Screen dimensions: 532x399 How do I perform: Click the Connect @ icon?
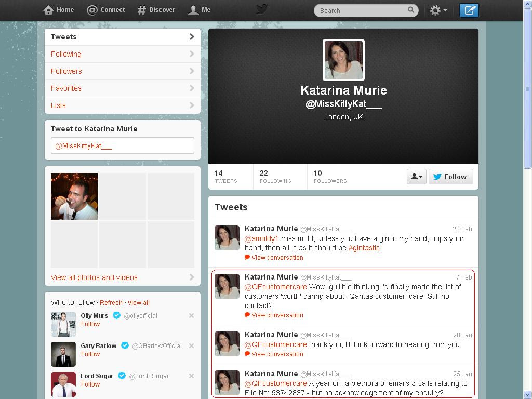coord(92,10)
